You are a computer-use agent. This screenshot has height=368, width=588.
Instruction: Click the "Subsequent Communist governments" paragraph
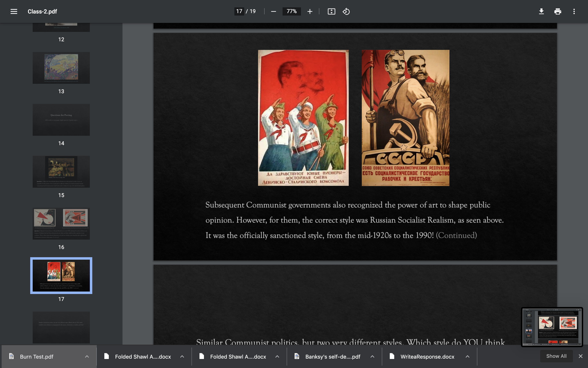click(x=355, y=220)
